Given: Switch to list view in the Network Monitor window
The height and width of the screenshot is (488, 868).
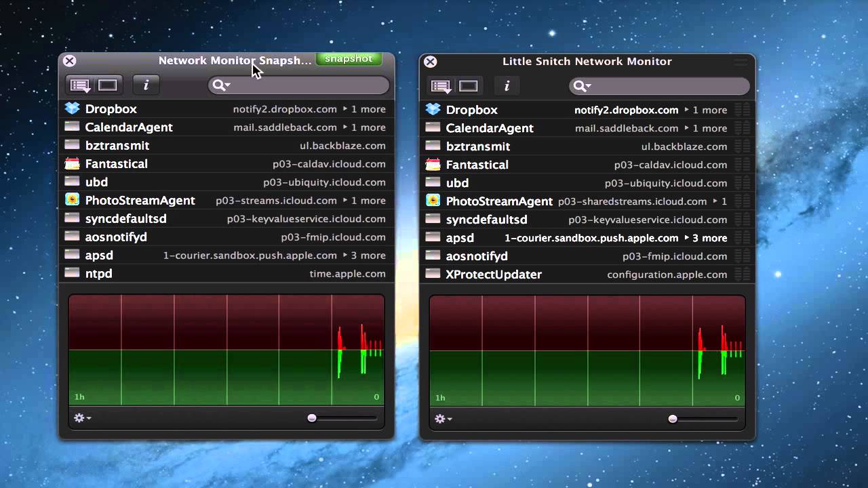Looking at the screenshot, I should point(441,86).
